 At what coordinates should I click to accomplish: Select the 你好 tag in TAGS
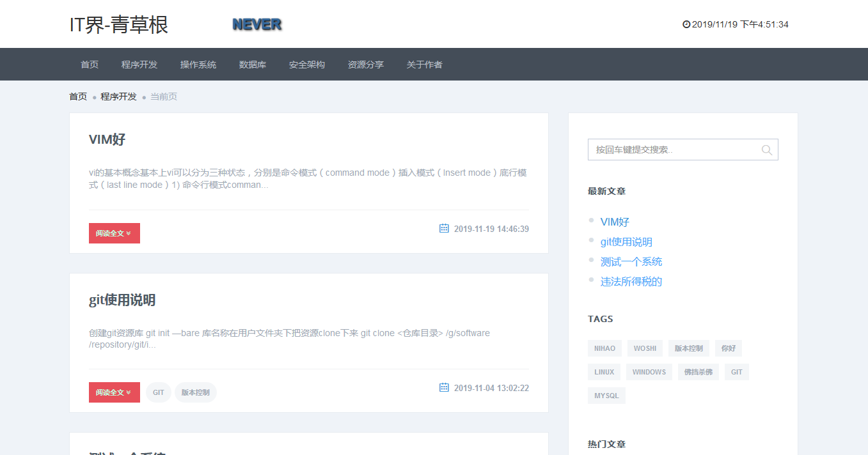[729, 348]
